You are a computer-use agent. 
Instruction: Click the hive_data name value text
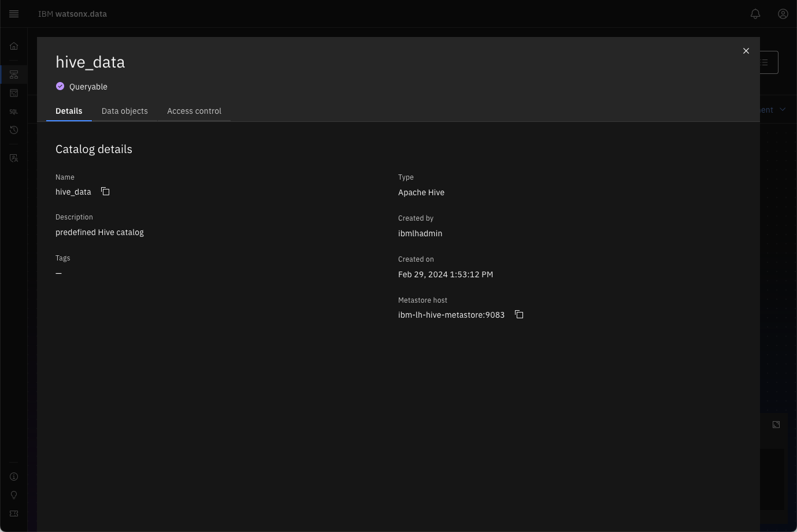coord(73,192)
